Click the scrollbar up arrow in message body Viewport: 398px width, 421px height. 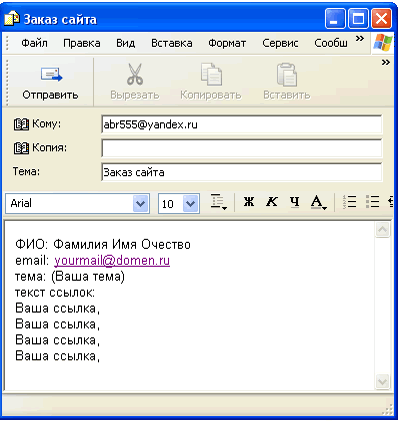coord(382,230)
